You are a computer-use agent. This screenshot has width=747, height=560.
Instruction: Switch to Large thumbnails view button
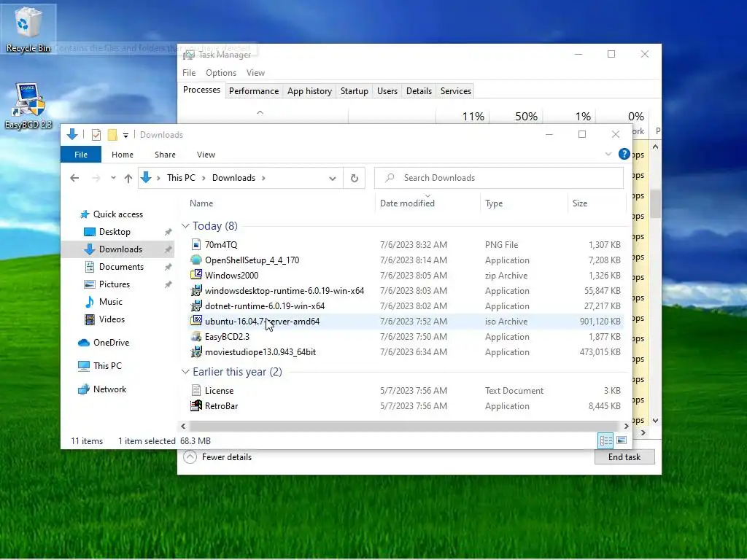coord(622,440)
